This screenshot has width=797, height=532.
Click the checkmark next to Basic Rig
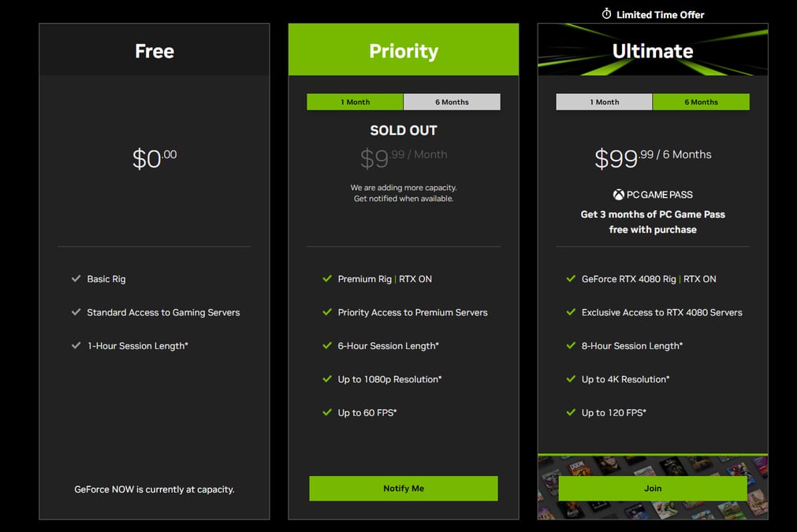click(x=76, y=278)
